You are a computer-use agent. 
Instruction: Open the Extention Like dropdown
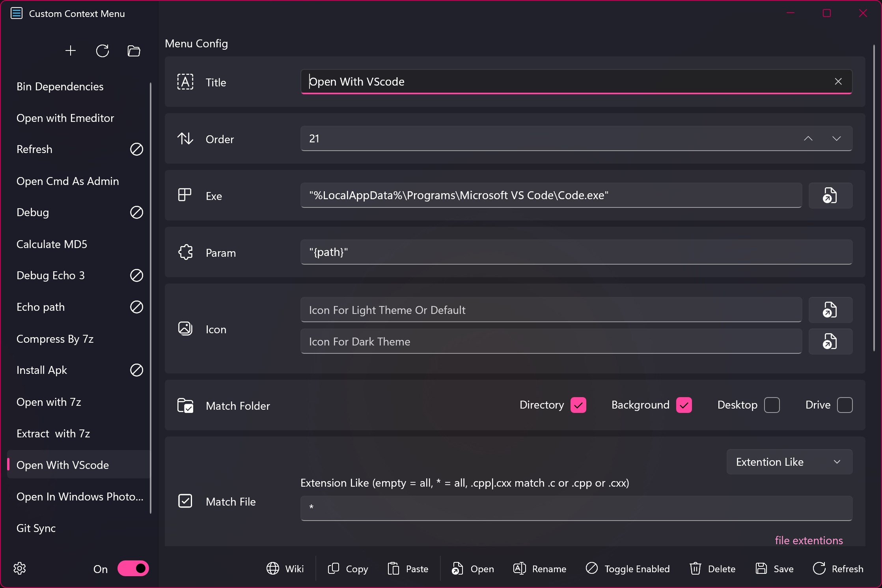[x=789, y=462]
